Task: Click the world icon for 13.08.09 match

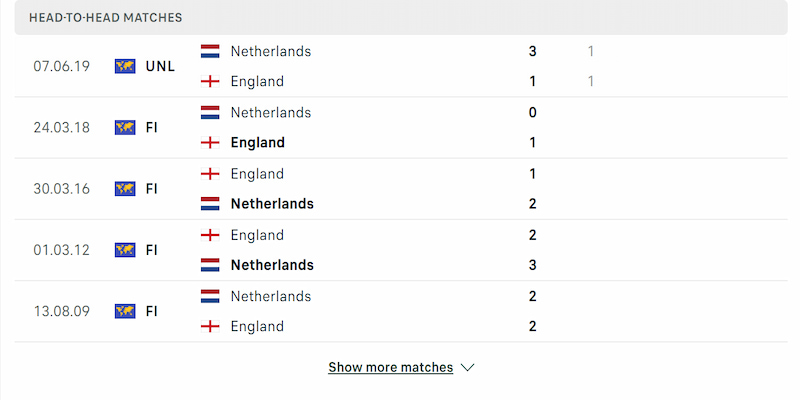Action: (125, 311)
